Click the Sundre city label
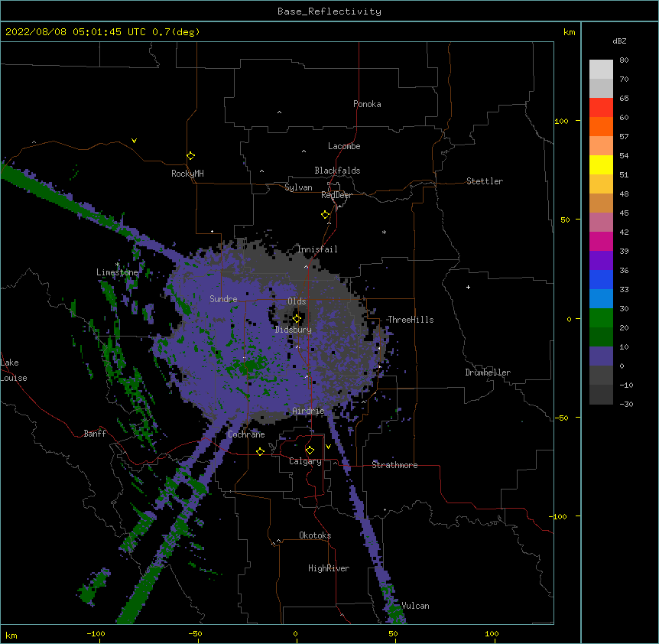 pyautogui.click(x=223, y=299)
